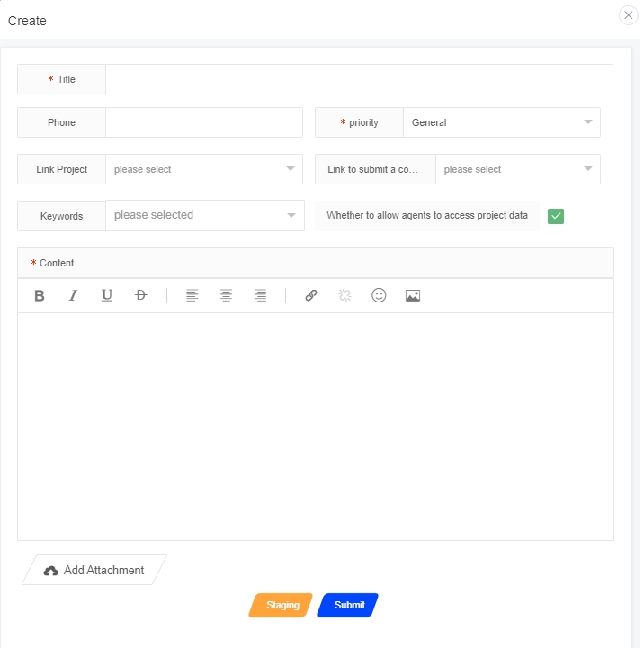Uncheck allow agents to access project data

click(x=556, y=216)
